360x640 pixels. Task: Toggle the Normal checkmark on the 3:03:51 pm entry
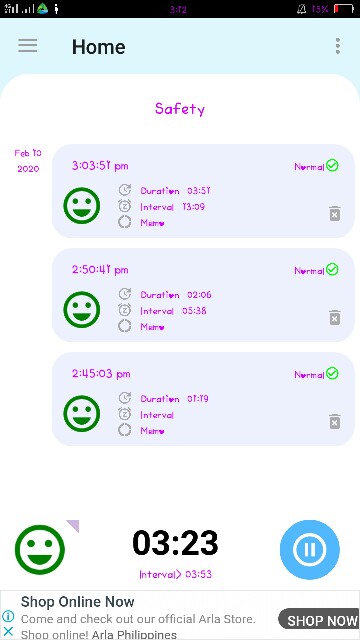tap(332, 166)
